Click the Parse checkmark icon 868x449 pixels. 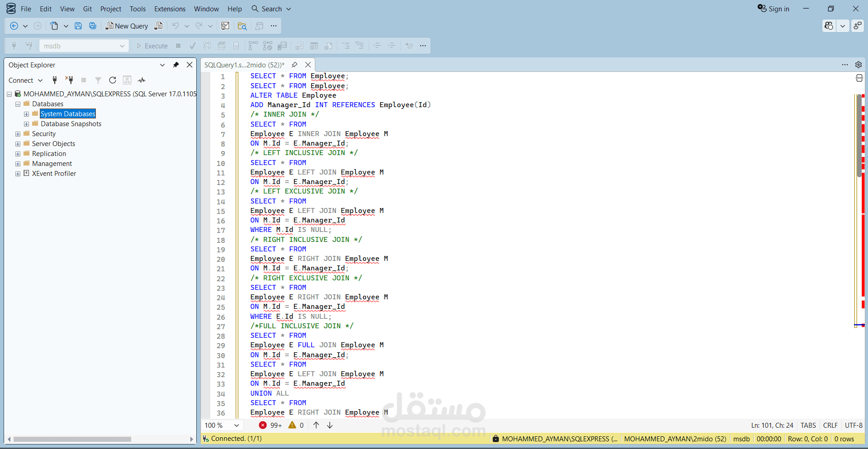click(x=193, y=46)
